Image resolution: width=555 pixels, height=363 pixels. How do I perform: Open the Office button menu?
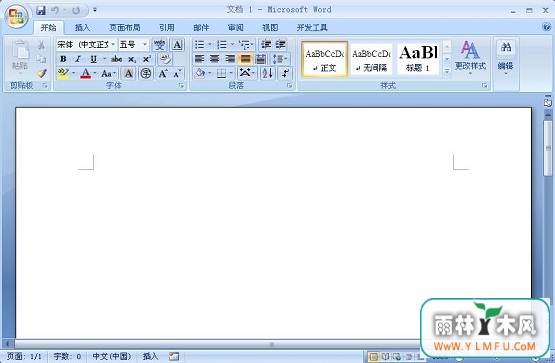pyautogui.click(x=16, y=16)
